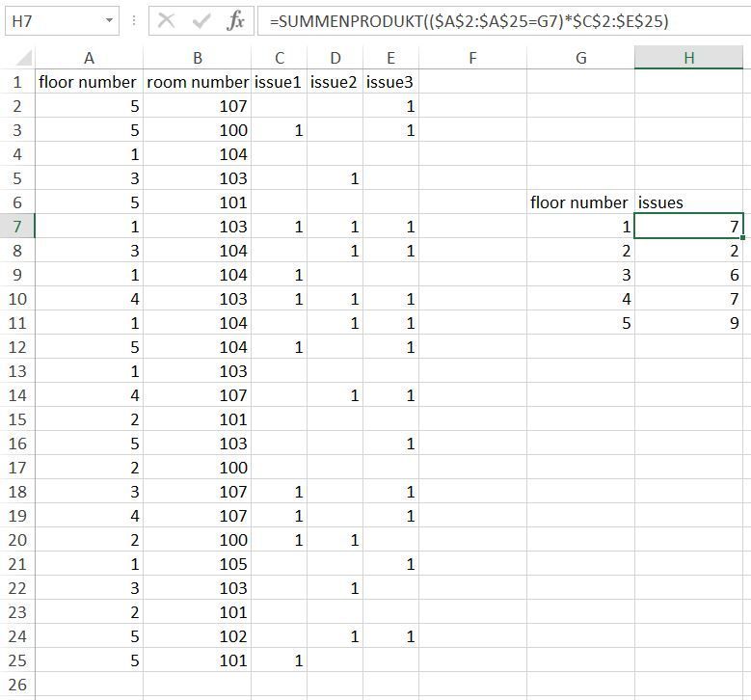Select column A header
Viewport: 751px width, 700px height.
click(x=89, y=58)
